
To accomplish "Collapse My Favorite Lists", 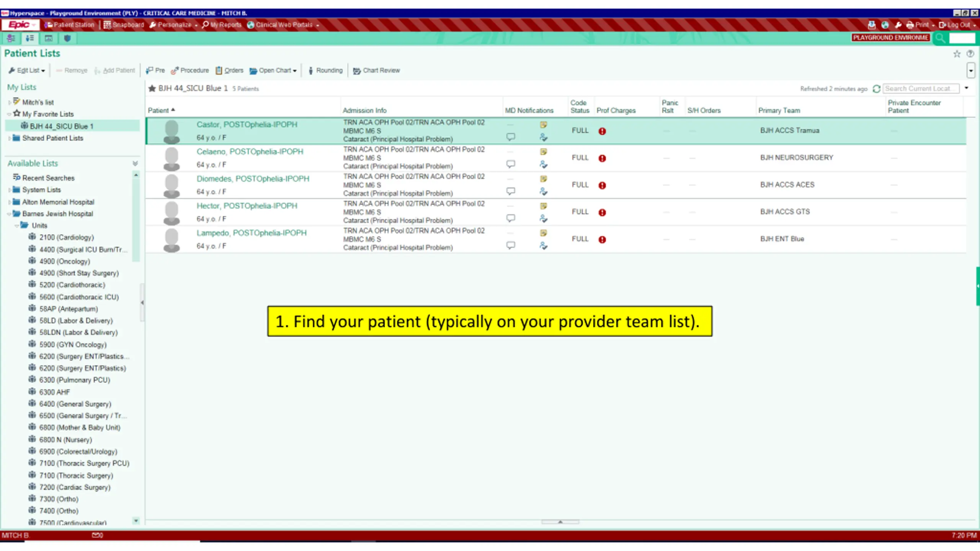I will coord(10,114).
